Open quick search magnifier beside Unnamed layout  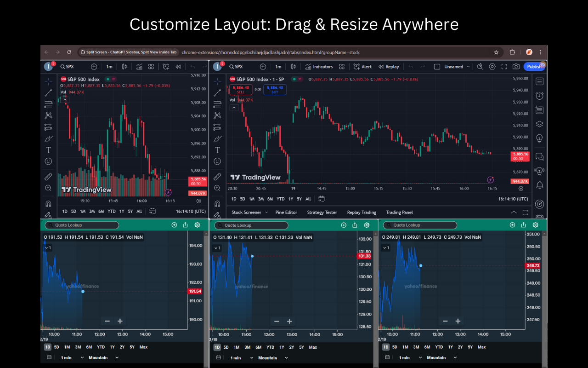tap(480, 67)
